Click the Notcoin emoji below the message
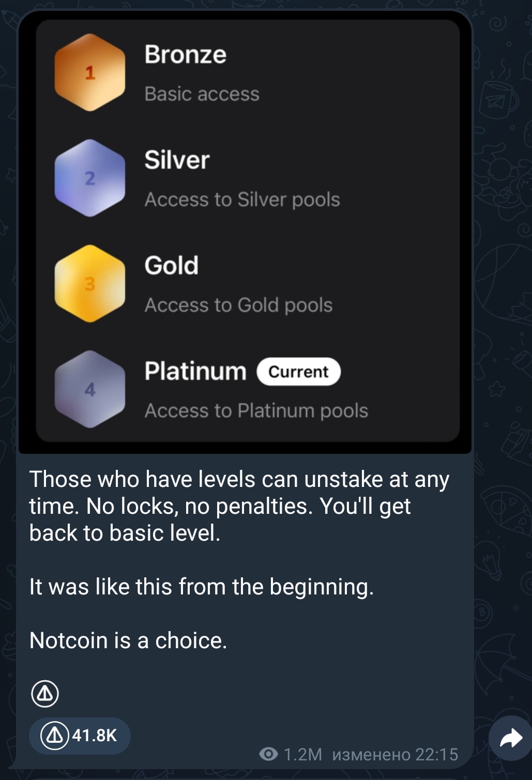 pos(45,694)
